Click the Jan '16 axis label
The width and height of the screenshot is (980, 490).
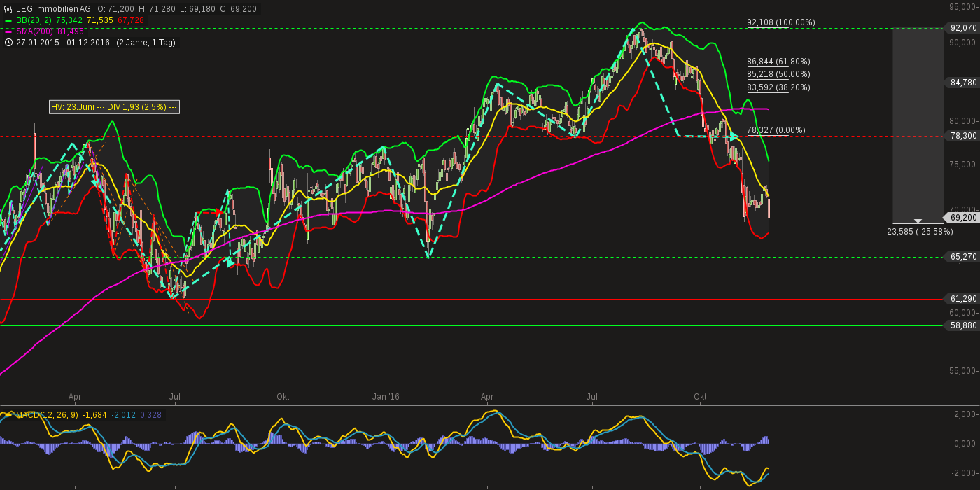tap(385, 397)
